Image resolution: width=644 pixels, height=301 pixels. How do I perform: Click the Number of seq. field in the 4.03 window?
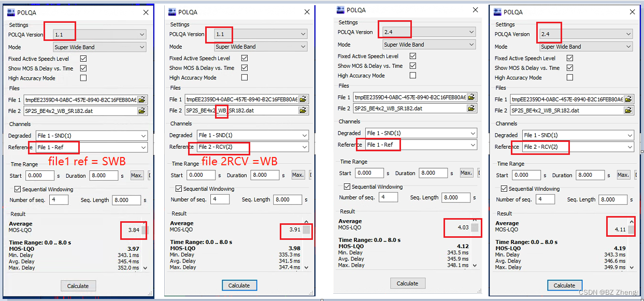pos(388,197)
